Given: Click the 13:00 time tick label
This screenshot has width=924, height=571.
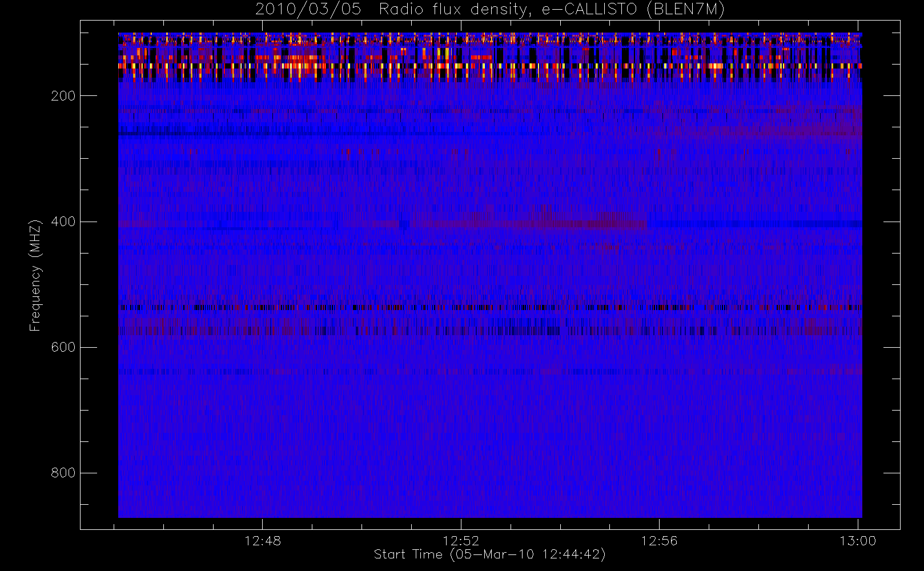Looking at the screenshot, I should click(858, 541).
